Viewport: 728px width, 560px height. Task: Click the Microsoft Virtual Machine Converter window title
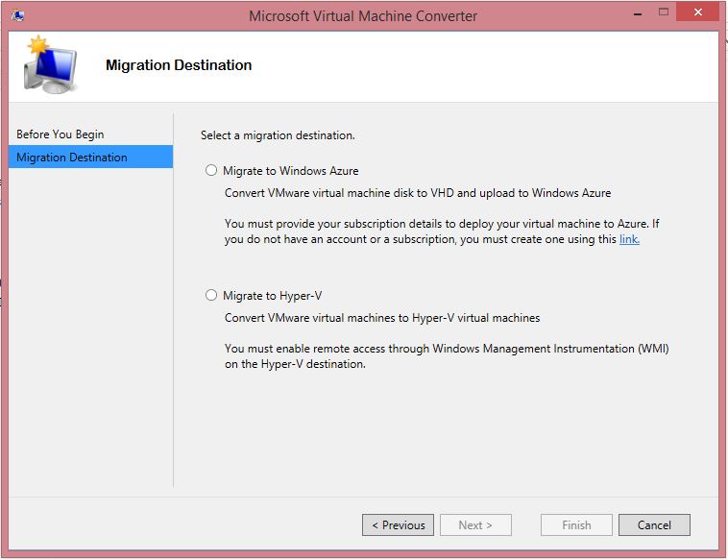click(363, 16)
